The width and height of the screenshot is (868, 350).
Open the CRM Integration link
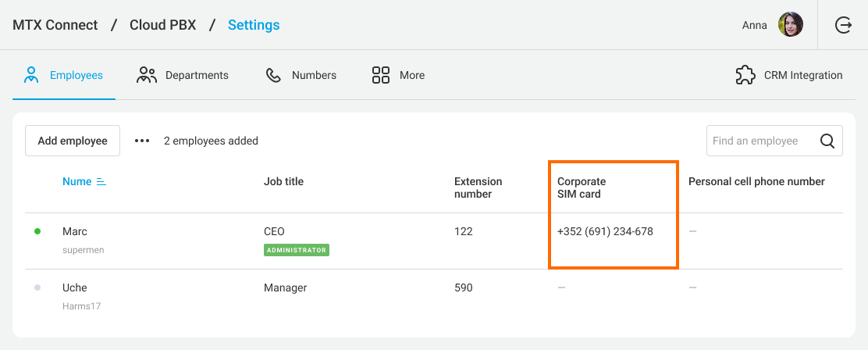pos(802,75)
